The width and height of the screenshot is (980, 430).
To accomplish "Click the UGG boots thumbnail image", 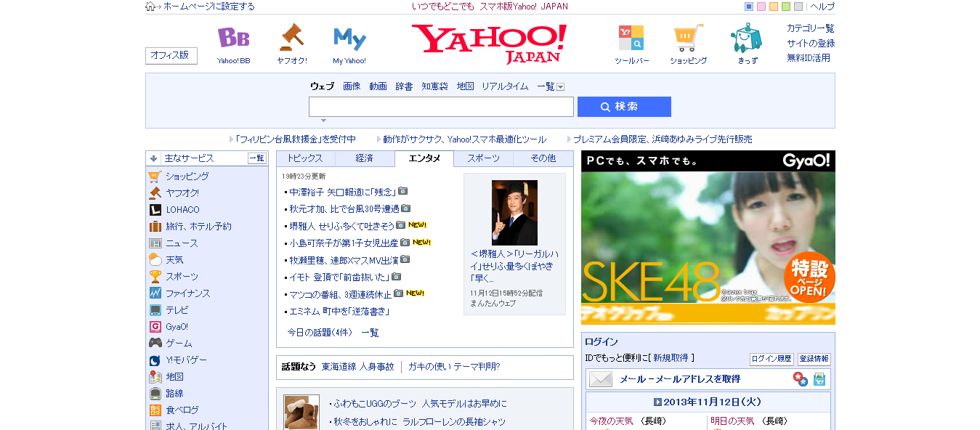I will (301, 413).
